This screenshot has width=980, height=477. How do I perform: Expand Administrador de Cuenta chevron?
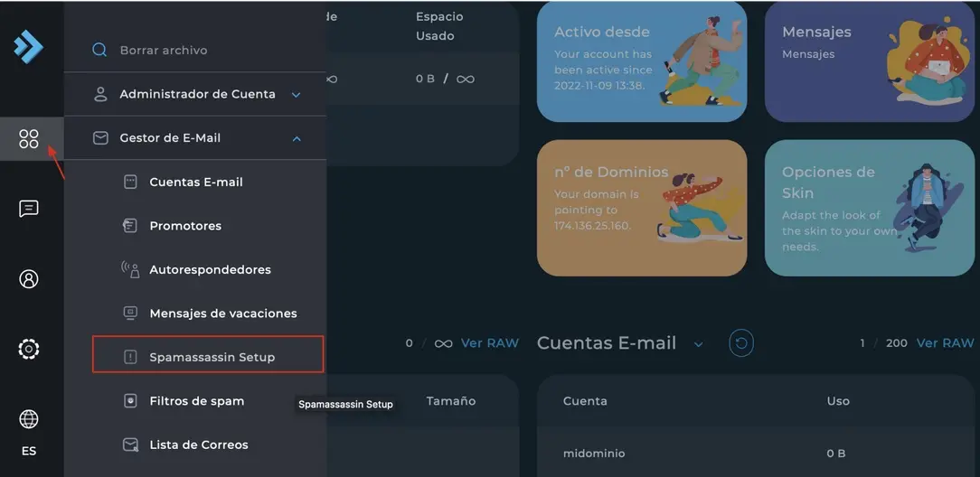tap(297, 95)
